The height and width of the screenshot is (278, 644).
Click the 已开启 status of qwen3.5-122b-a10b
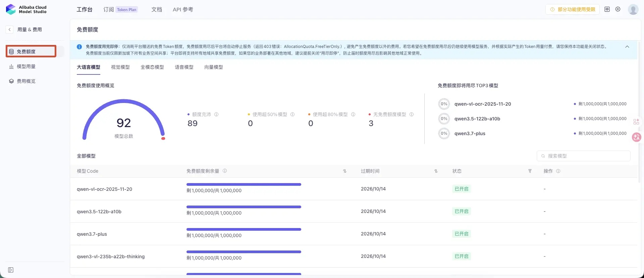[462, 211]
